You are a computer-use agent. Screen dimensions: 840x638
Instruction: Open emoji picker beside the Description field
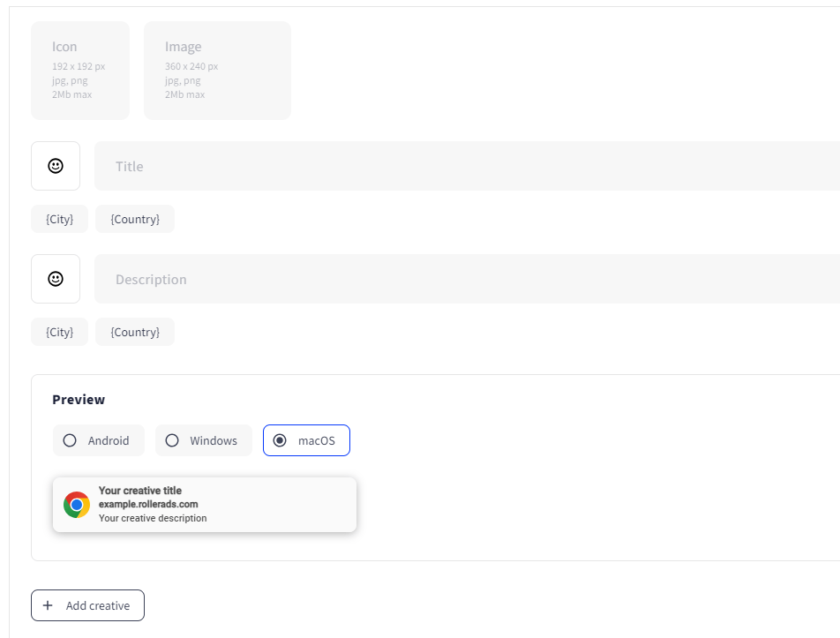[56, 279]
